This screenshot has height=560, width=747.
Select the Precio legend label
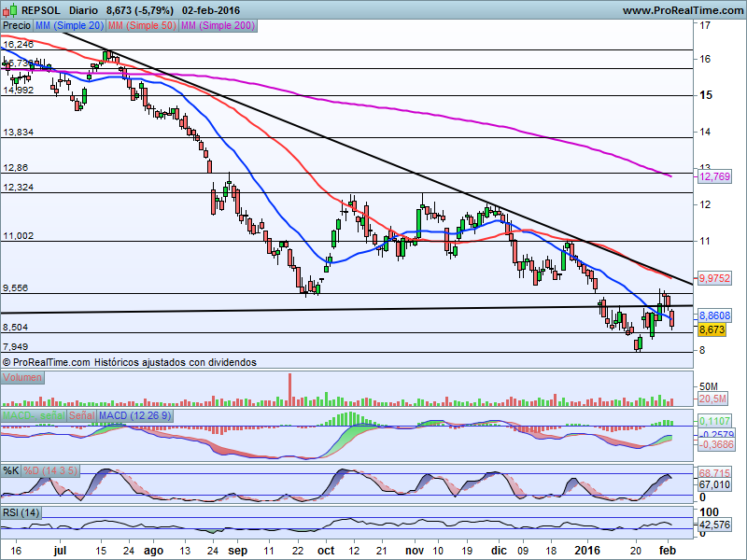tap(17, 26)
